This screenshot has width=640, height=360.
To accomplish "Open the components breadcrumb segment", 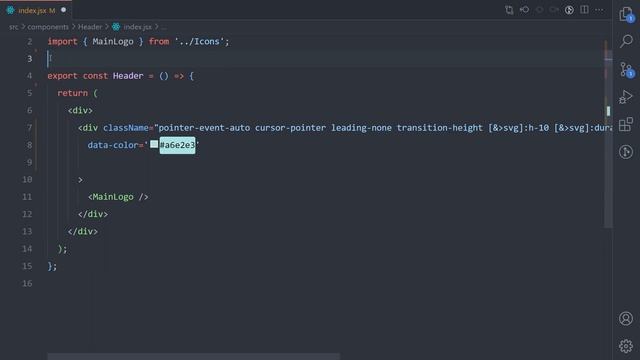I will pyautogui.click(x=48, y=27).
